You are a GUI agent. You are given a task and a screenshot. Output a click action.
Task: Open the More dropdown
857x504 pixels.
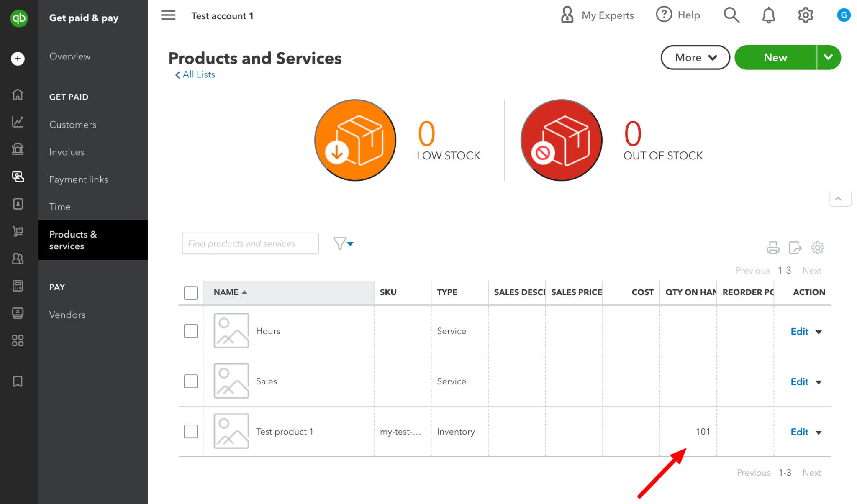pyautogui.click(x=695, y=57)
